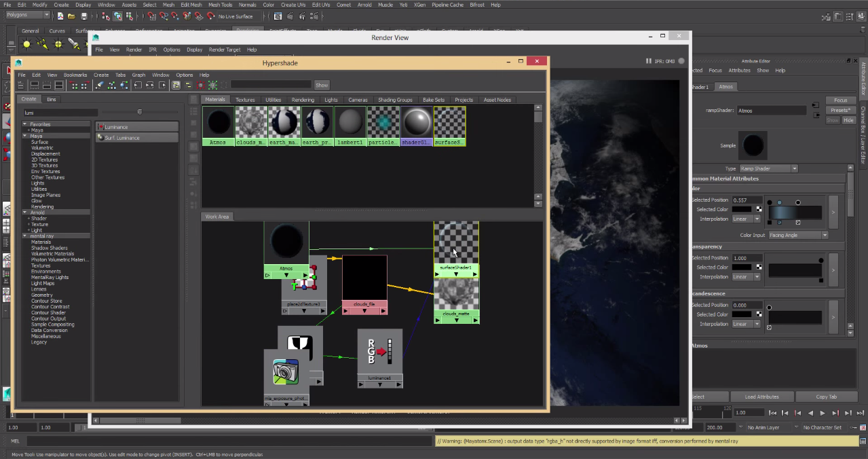
Task: Click the color Selected Color black swatch
Action: pos(742,209)
